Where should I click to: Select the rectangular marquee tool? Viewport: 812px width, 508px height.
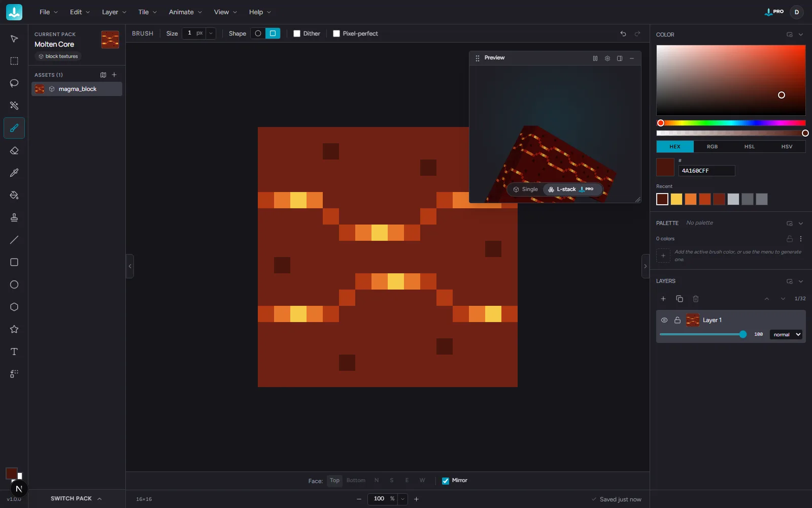[14, 61]
